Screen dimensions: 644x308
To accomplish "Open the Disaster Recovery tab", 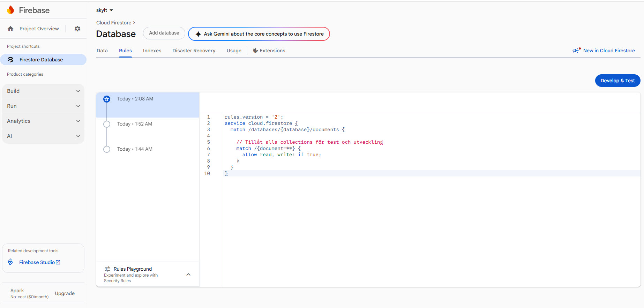I will pos(194,51).
